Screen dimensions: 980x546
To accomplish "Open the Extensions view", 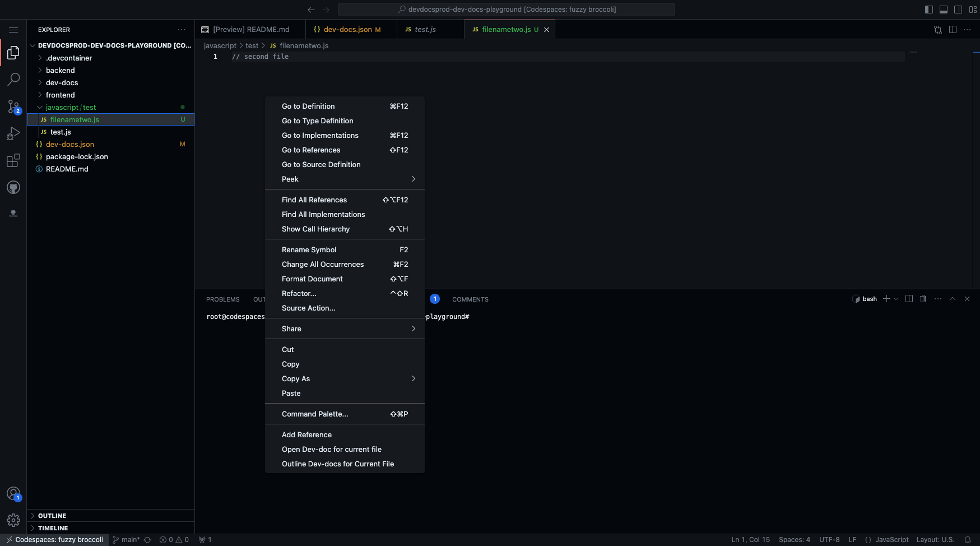I will pyautogui.click(x=13, y=161).
